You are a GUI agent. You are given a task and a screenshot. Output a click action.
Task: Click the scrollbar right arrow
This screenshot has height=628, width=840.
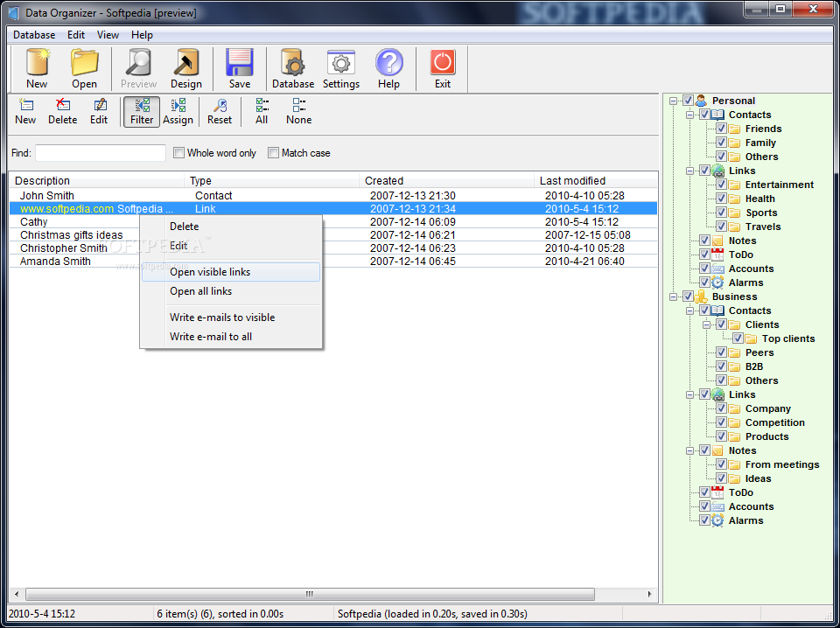(x=650, y=594)
